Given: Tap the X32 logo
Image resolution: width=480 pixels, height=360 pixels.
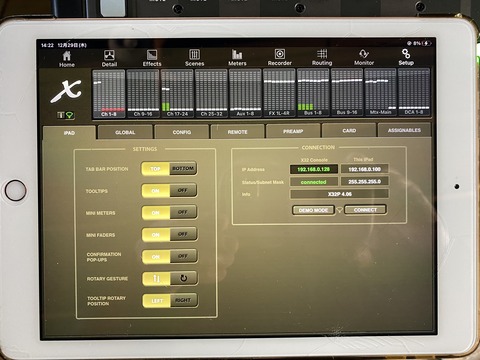Looking at the screenshot, I should (x=66, y=91).
